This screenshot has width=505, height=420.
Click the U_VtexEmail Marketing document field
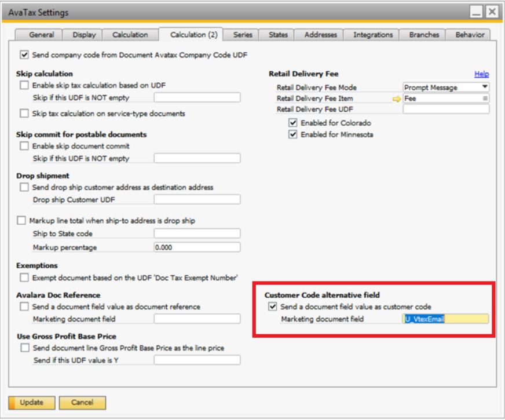click(445, 319)
